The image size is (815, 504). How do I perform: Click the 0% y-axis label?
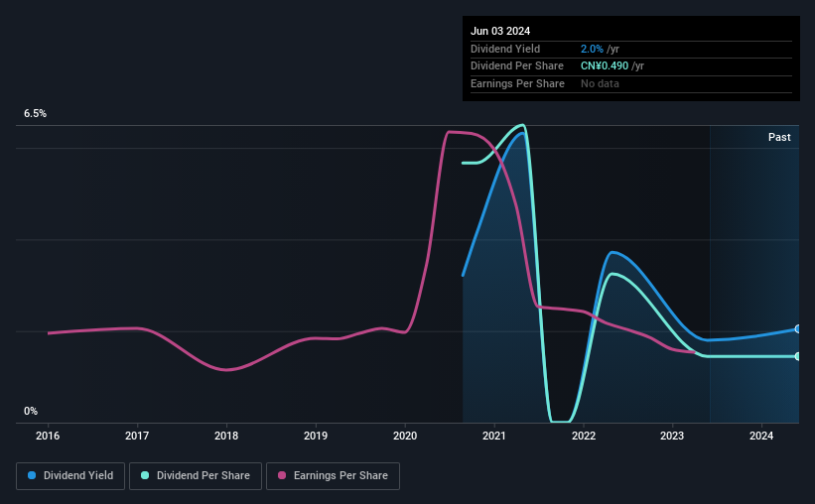31,411
